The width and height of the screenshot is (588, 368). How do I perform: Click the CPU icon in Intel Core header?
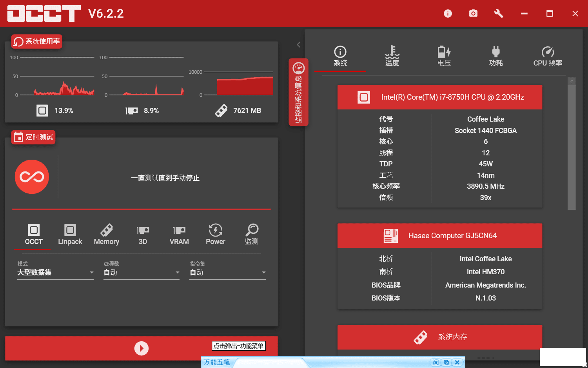pos(364,97)
